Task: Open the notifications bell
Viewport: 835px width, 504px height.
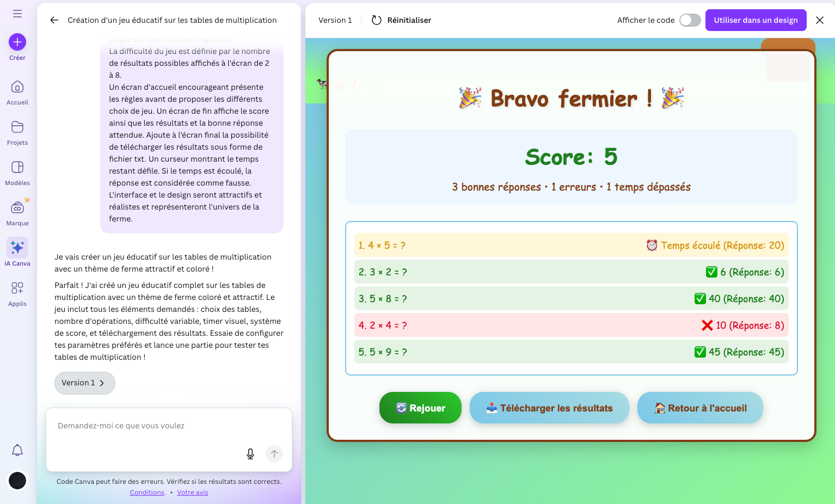Action: 17,450
